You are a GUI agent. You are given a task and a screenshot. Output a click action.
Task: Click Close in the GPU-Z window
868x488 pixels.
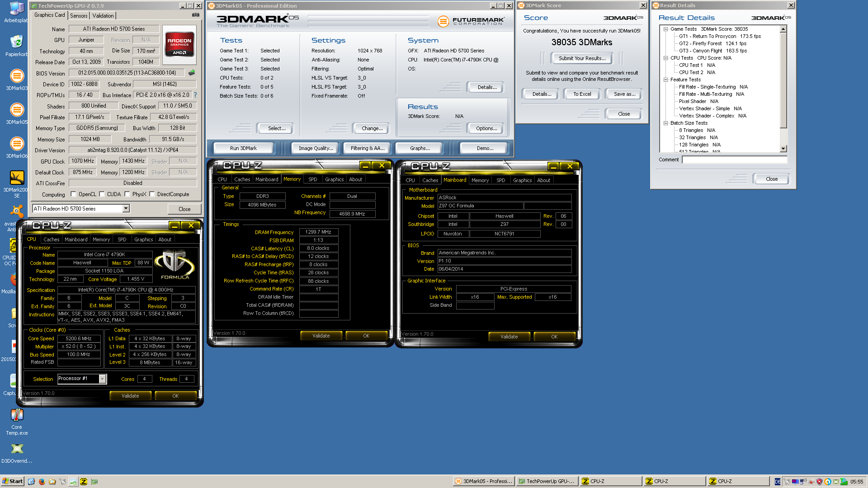click(x=184, y=209)
